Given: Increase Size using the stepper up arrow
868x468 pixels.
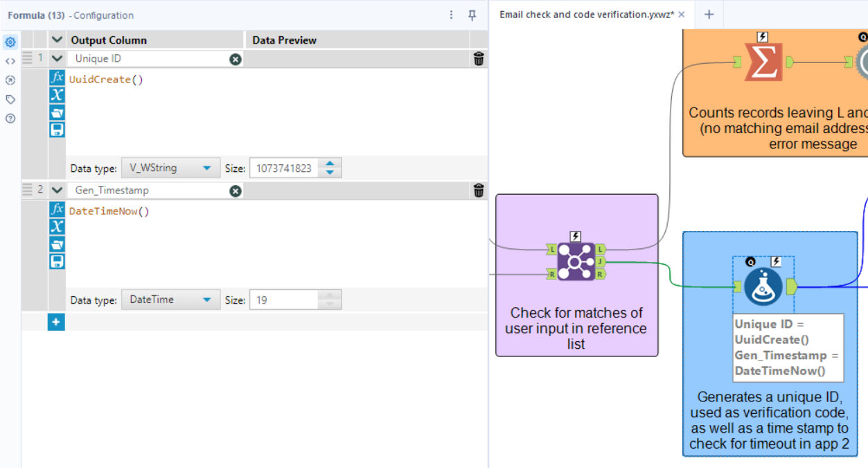Looking at the screenshot, I should [x=330, y=163].
